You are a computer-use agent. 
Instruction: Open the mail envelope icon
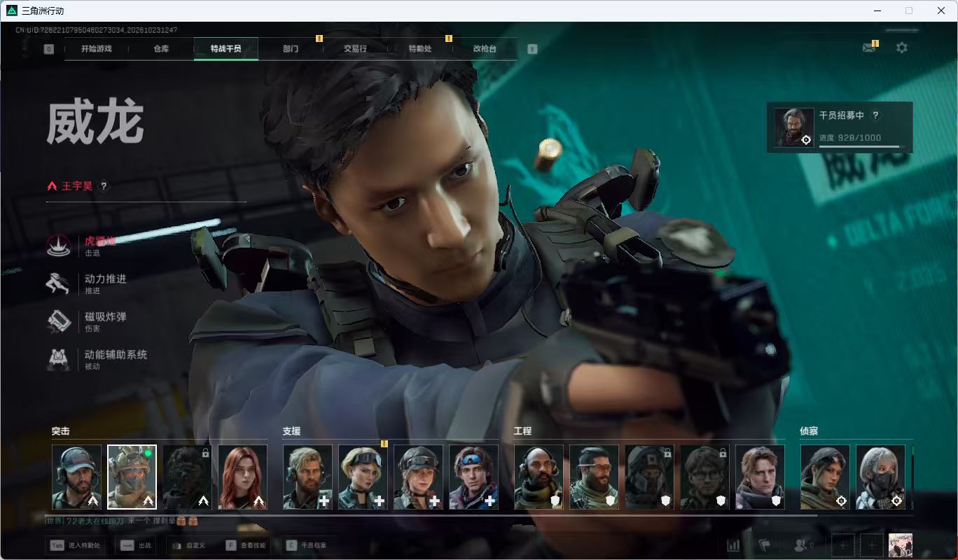tap(869, 48)
